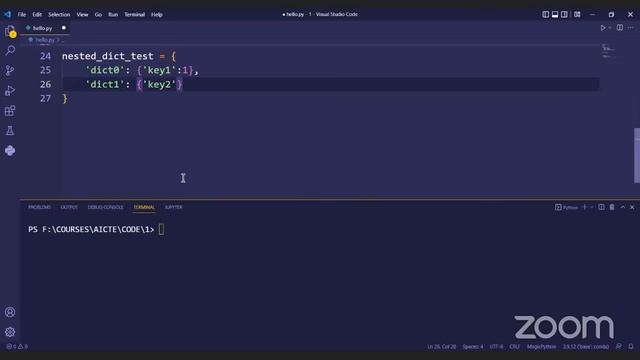Open the Selection menu
640x360 pixels.
coord(59,14)
